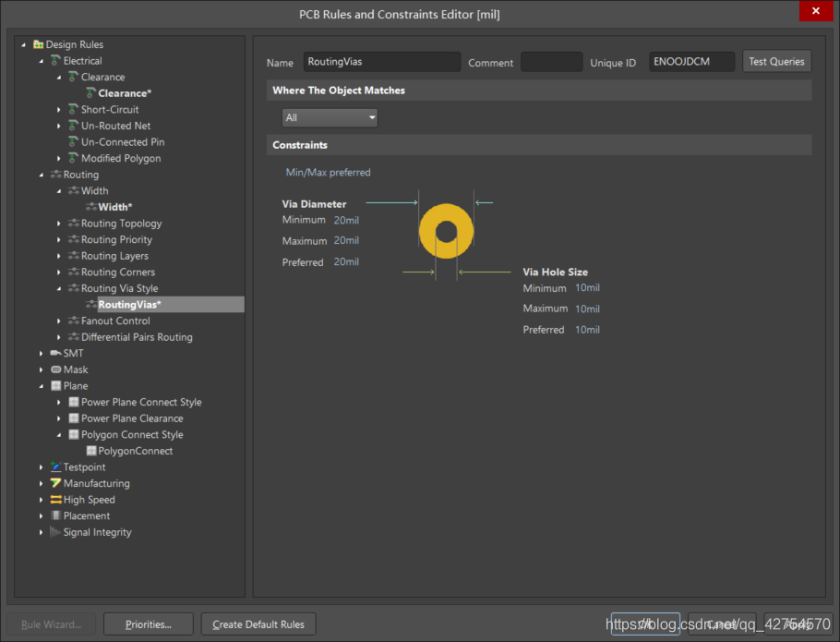This screenshot has height=642, width=840.
Task: Click the Placement category icon
Action: point(55,515)
